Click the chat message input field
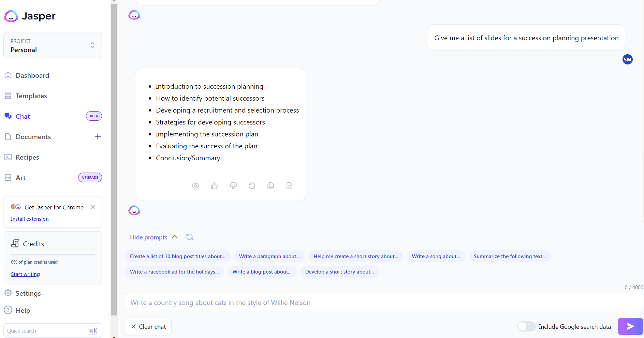 click(384, 302)
